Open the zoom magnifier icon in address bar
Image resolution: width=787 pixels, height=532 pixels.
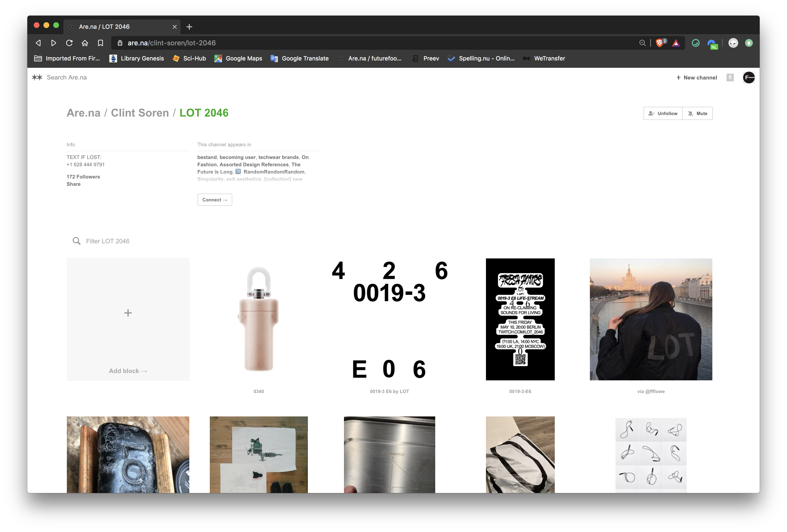click(642, 43)
